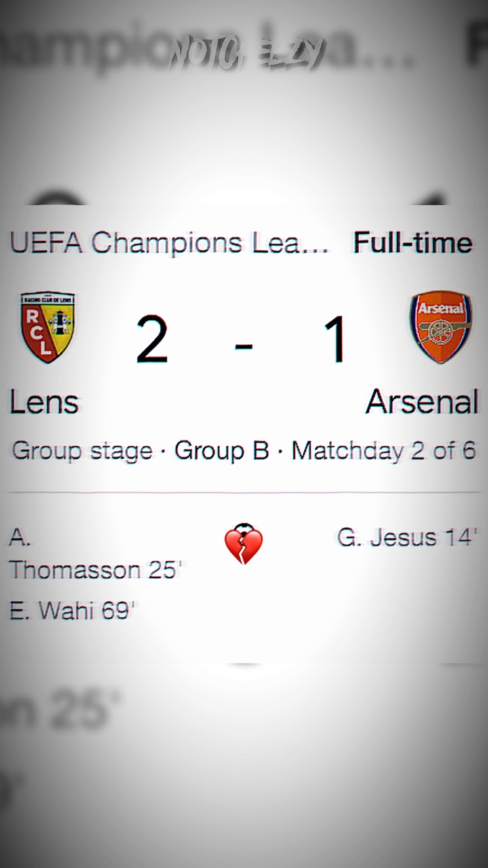Click goalscorer G. Jesus 14'

coord(407,538)
